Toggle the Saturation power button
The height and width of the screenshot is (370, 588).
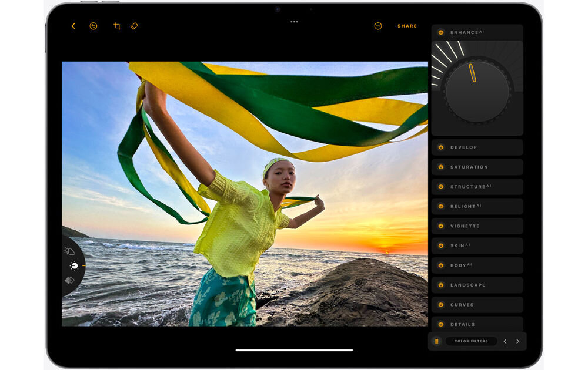(440, 167)
